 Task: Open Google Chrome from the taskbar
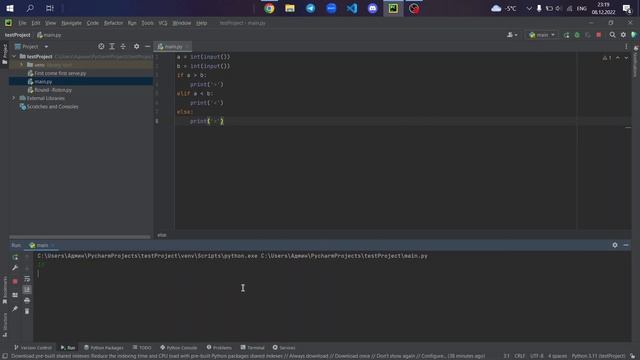(269, 8)
